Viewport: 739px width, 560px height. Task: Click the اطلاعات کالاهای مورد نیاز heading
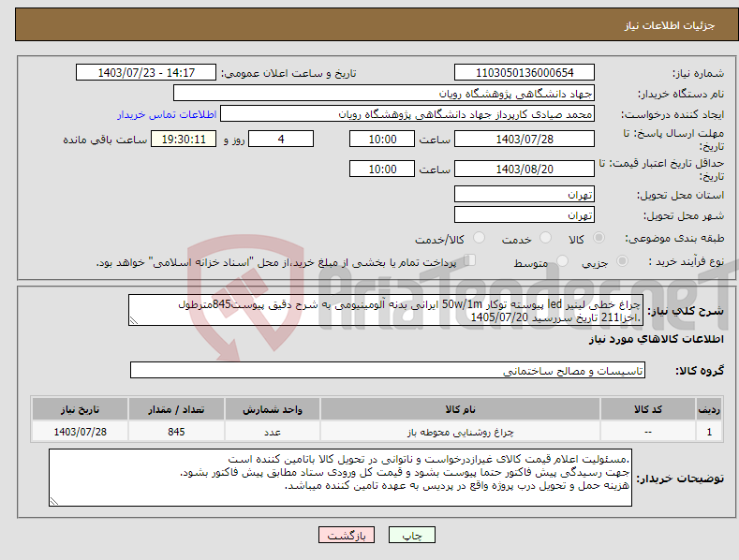tap(656, 339)
